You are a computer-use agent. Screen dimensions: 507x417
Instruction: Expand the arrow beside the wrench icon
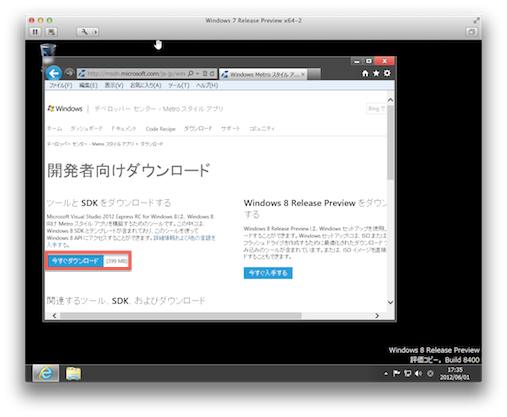[96, 32]
